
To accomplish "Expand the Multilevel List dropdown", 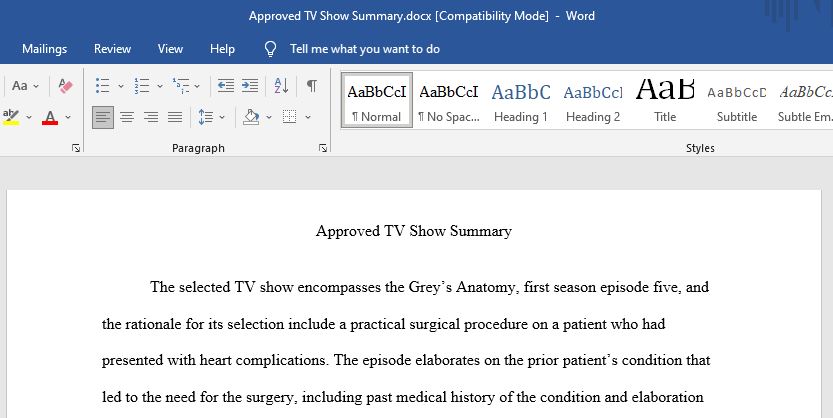I will (x=197, y=86).
